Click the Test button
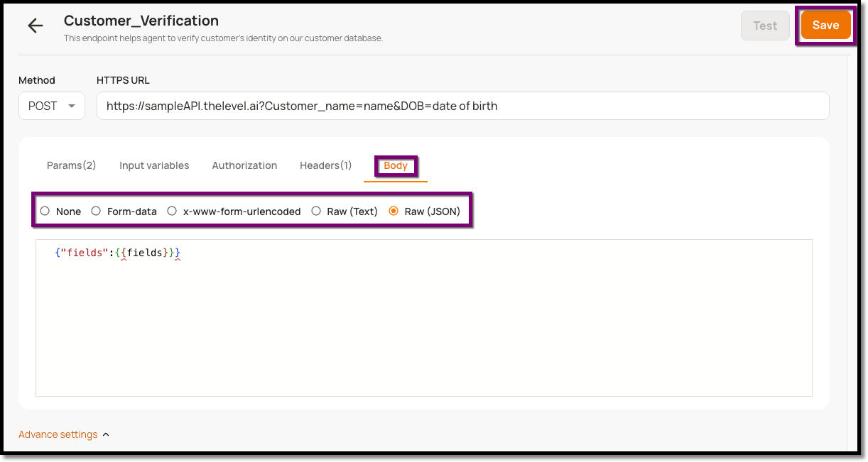This screenshot has height=462, width=868. click(x=765, y=26)
